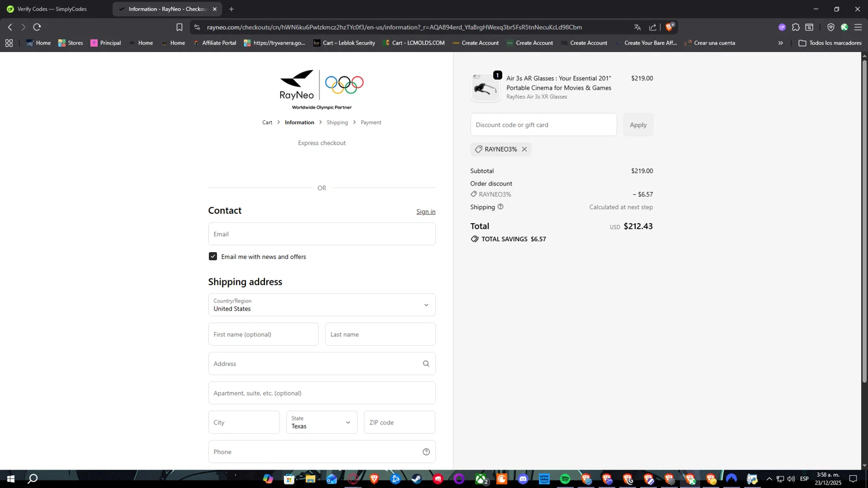Click the ZIP code field

coord(399,422)
